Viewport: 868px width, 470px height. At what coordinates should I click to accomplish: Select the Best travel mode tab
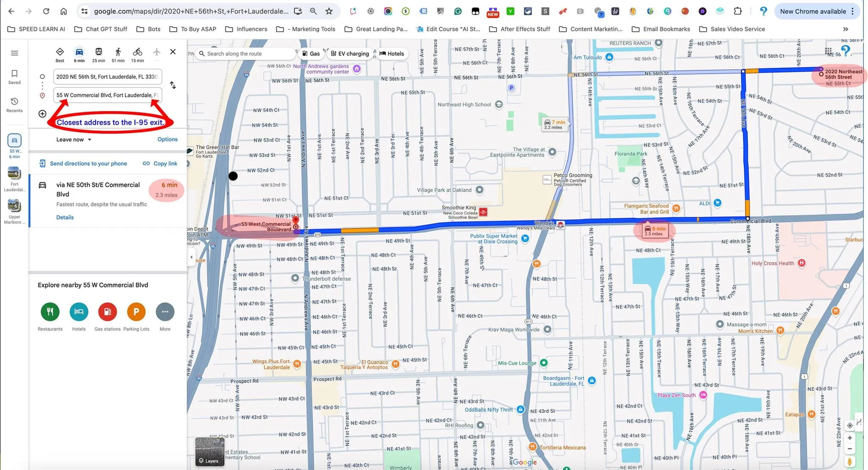coord(60,54)
